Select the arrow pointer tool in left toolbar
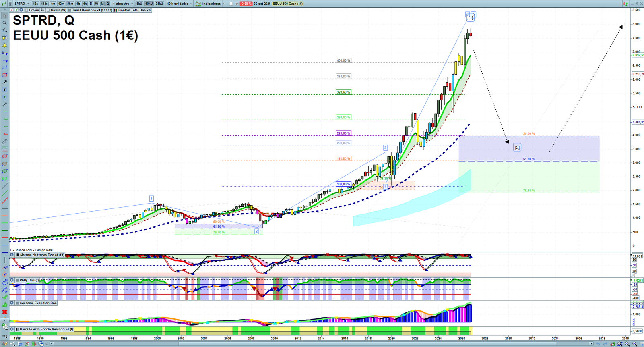 point(5,16)
